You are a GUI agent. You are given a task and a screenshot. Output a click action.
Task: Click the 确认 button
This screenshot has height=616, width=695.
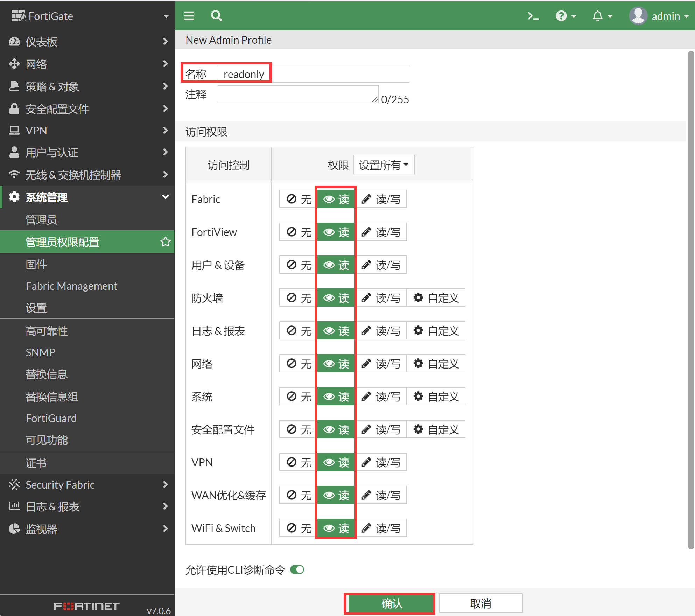pos(391,603)
